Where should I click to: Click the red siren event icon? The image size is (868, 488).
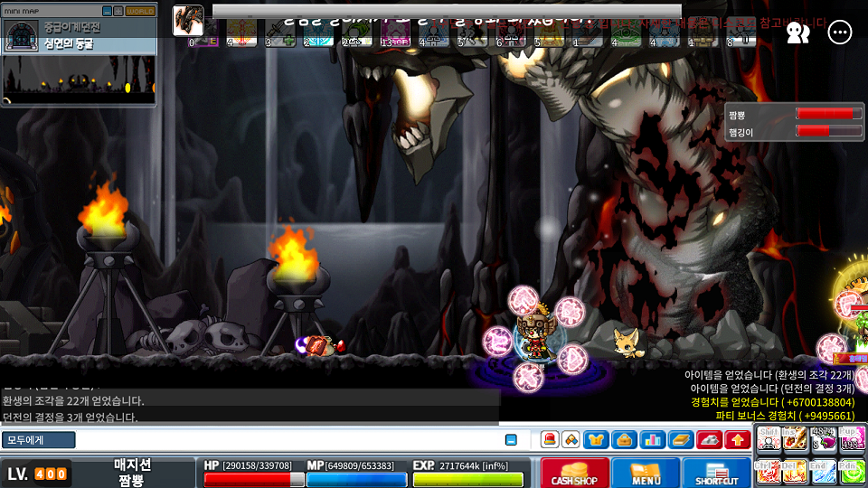(x=549, y=440)
